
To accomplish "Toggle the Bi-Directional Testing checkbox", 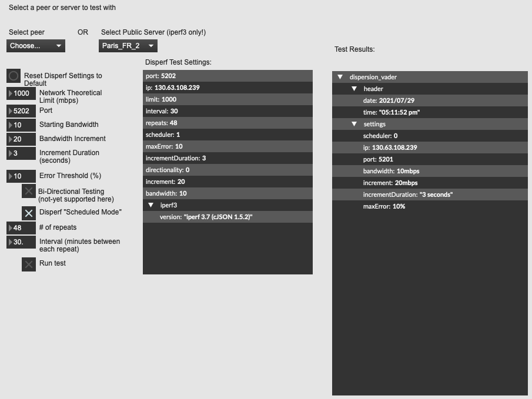I will pos(29,191).
